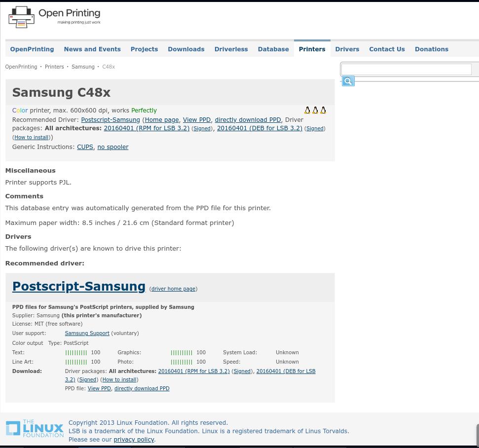Open the News and Events tab
Image resolution: width=479 pixels, height=448 pixels.
92,49
